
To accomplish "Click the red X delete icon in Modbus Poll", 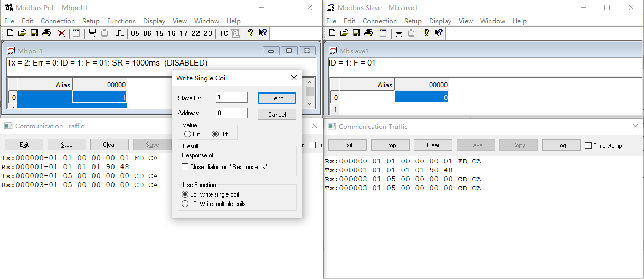I will (62, 33).
